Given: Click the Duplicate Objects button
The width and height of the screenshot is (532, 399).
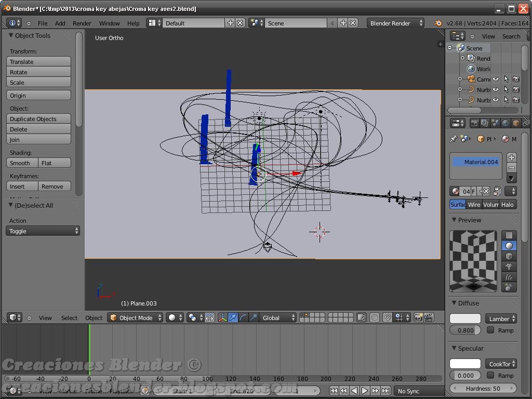Looking at the screenshot, I should [x=38, y=118].
